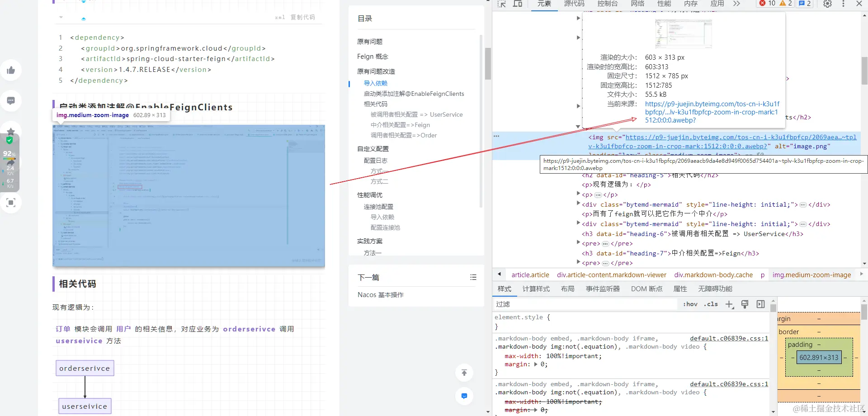Click the scroll-to-top arrow button
Screen dimensions: 868x416
(464, 373)
